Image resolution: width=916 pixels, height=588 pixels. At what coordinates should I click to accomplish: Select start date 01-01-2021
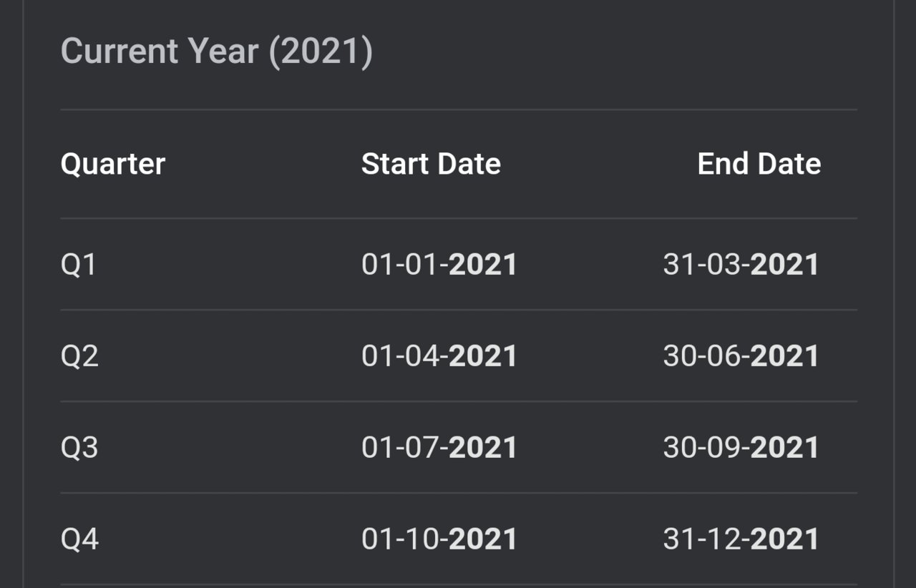point(439,265)
